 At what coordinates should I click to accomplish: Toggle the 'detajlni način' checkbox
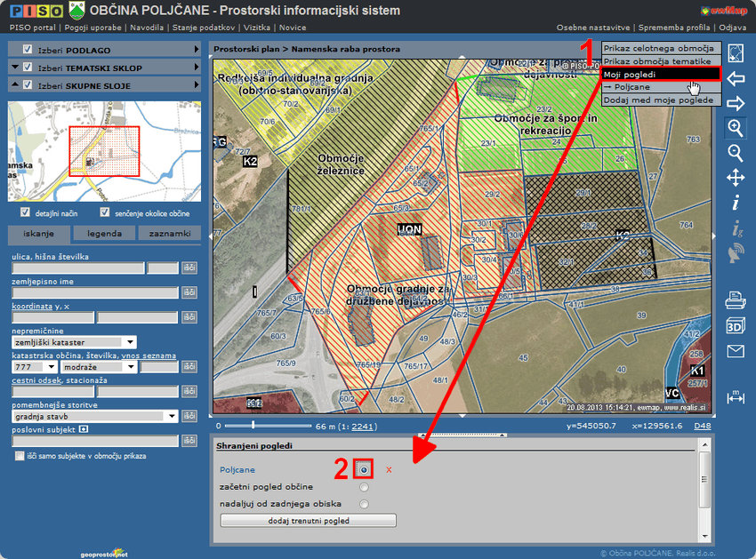point(26,213)
